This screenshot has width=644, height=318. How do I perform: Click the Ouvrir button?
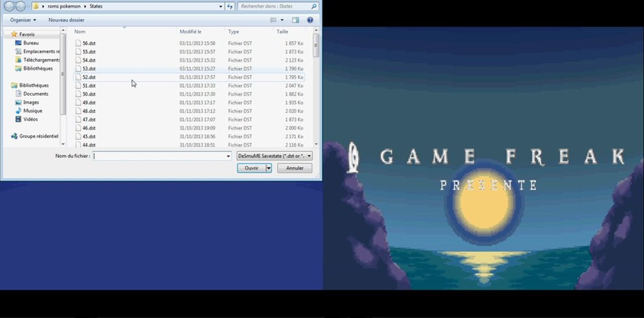pos(251,168)
